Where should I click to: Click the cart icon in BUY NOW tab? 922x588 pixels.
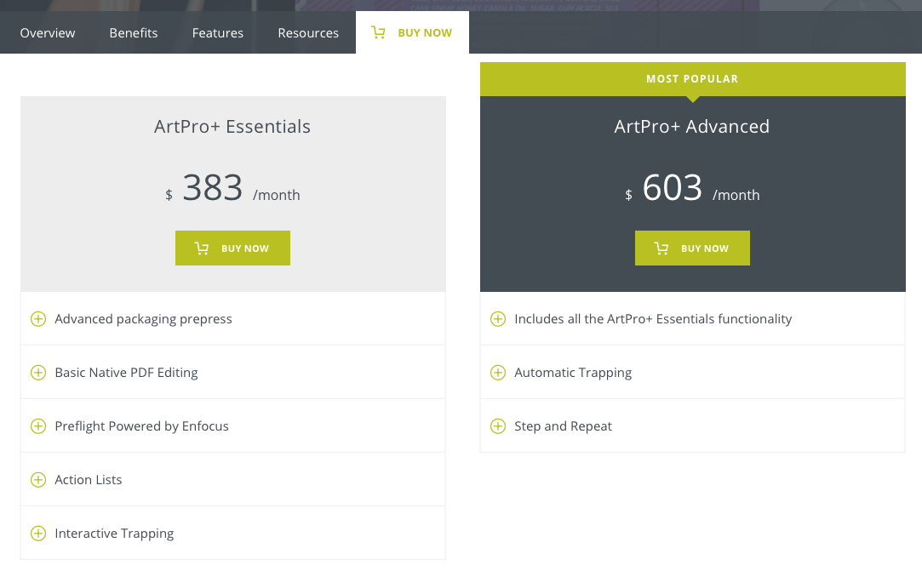378,33
